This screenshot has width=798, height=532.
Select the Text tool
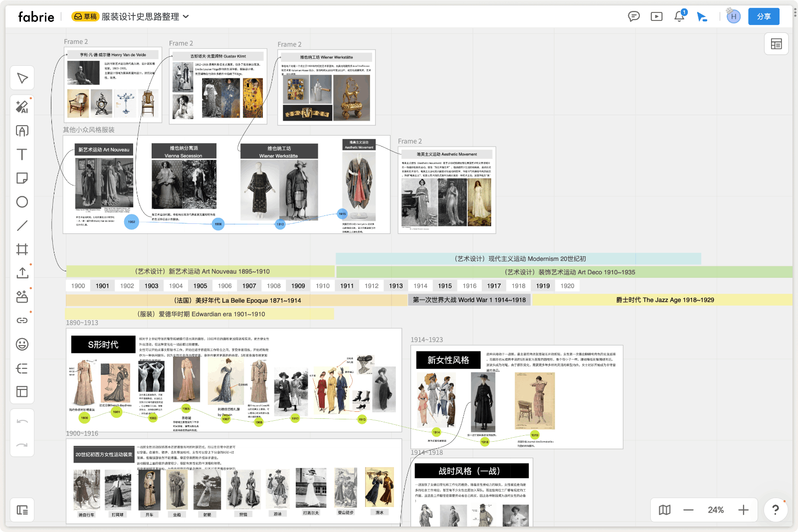pos(22,155)
